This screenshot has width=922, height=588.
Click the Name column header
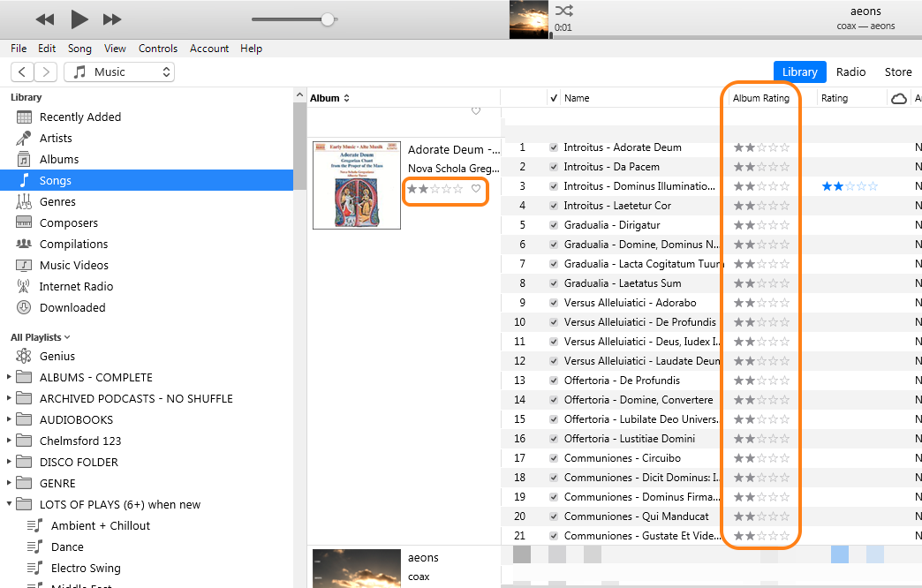(x=576, y=98)
